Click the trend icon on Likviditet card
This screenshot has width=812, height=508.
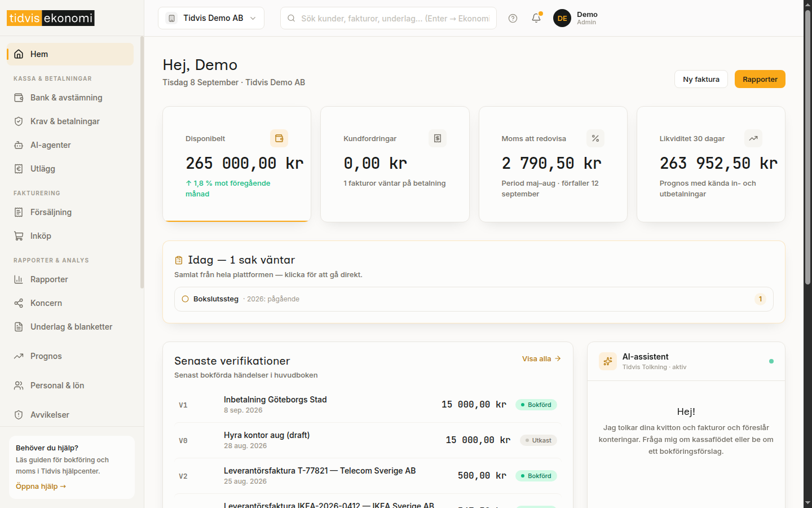753,138
